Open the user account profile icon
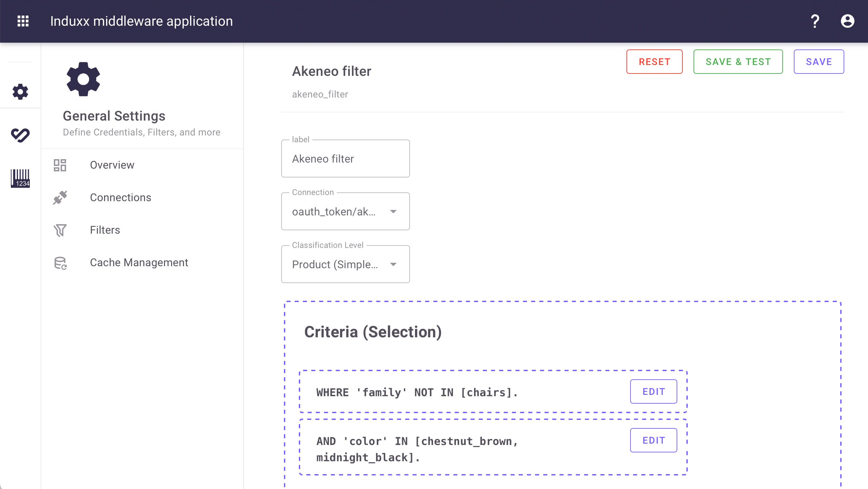 (x=847, y=21)
